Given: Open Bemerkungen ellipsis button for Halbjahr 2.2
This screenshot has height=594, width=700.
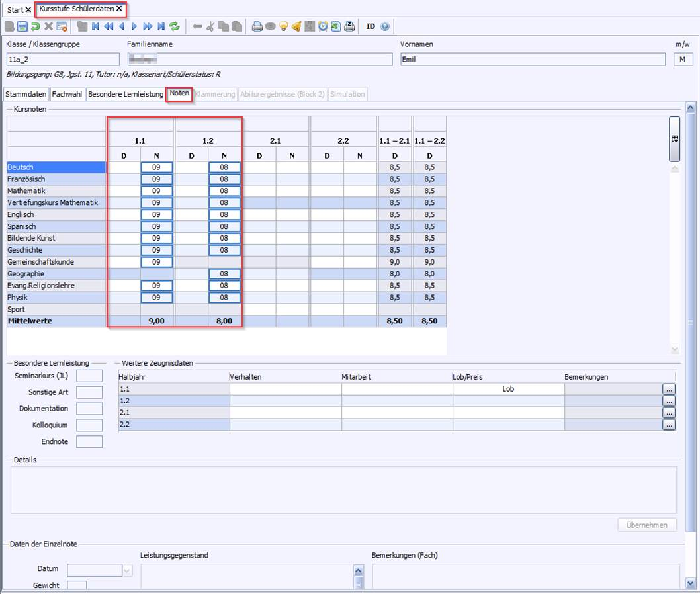Looking at the screenshot, I should [669, 425].
